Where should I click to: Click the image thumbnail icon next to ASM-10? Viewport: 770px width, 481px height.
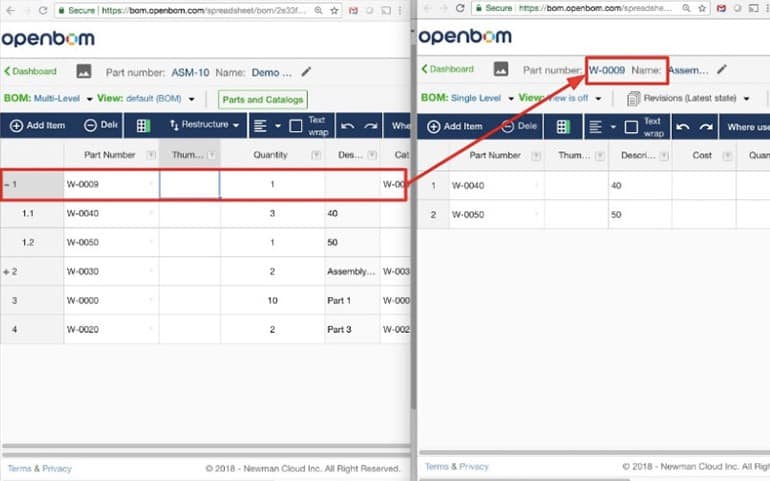point(84,72)
